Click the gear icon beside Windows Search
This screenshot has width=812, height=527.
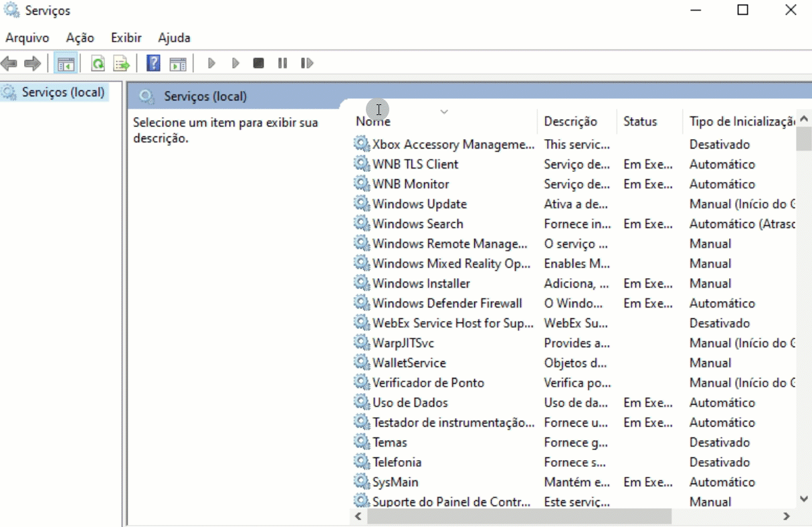361,223
